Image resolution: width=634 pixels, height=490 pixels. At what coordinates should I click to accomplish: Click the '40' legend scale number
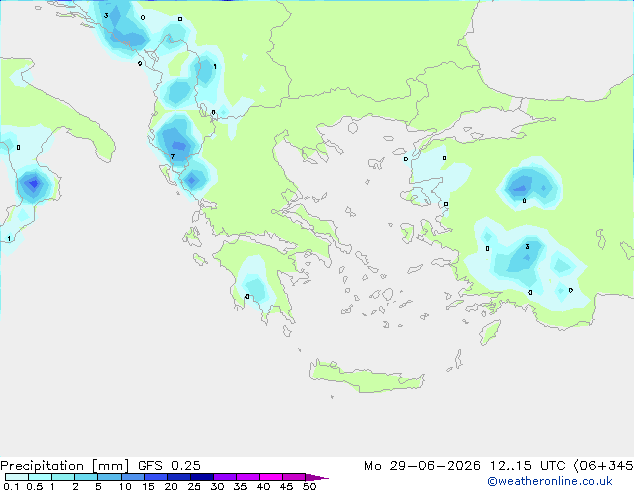[263, 486]
